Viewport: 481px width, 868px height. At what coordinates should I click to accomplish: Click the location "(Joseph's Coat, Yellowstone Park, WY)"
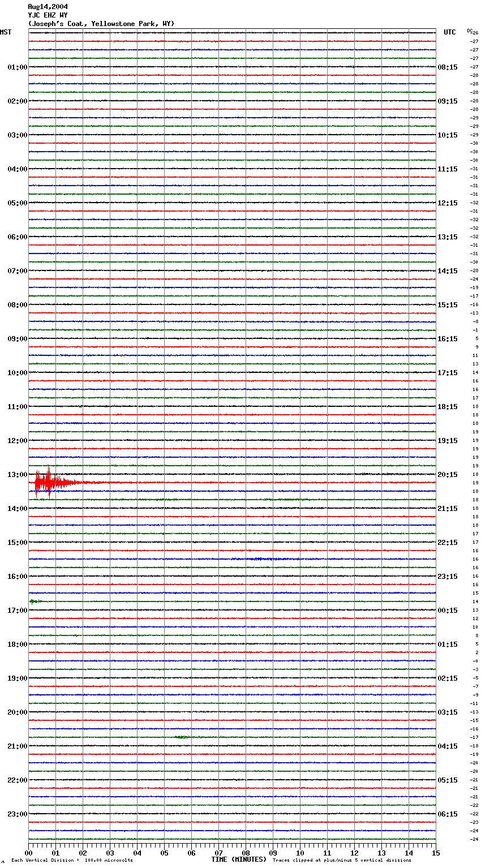(101, 24)
